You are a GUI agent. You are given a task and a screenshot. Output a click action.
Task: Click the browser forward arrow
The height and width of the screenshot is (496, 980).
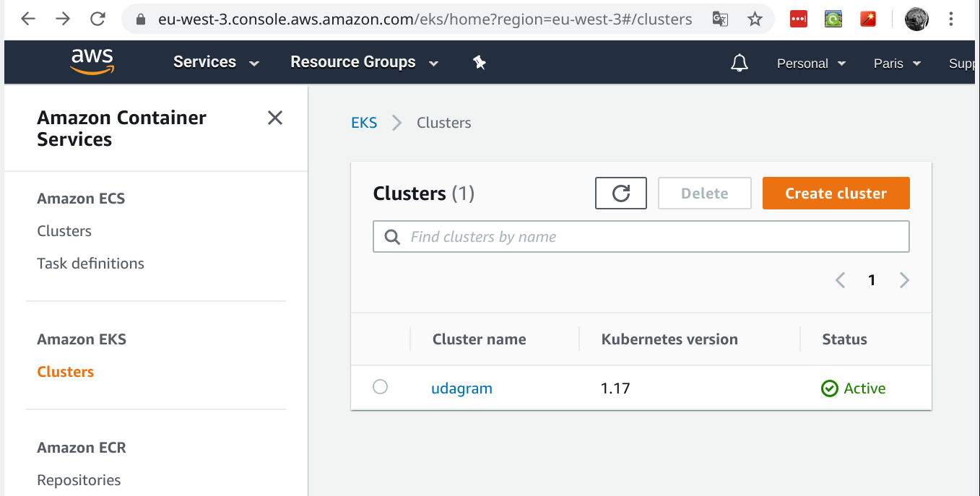point(63,19)
